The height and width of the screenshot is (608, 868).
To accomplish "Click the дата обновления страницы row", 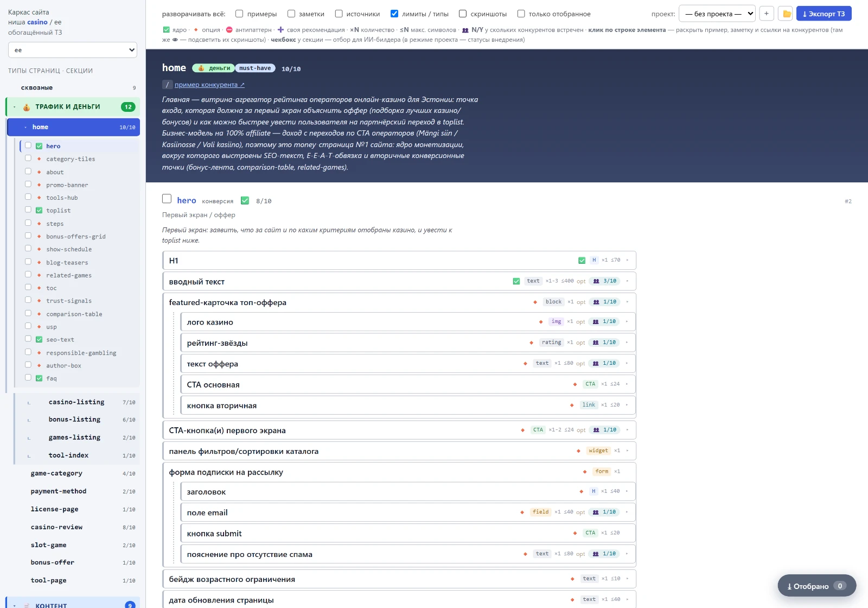I will point(399,599).
